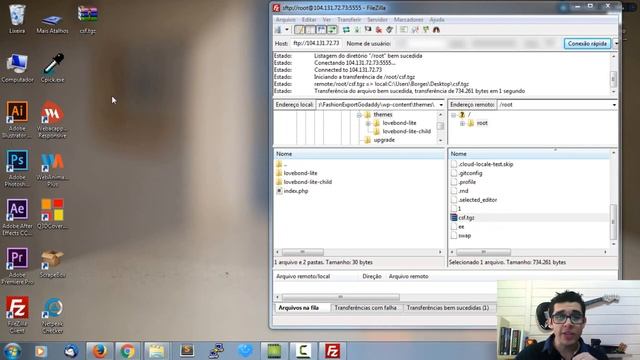The height and width of the screenshot is (360, 640).
Task: Toggle synchronized browsing toolbar button
Action: [426, 30]
